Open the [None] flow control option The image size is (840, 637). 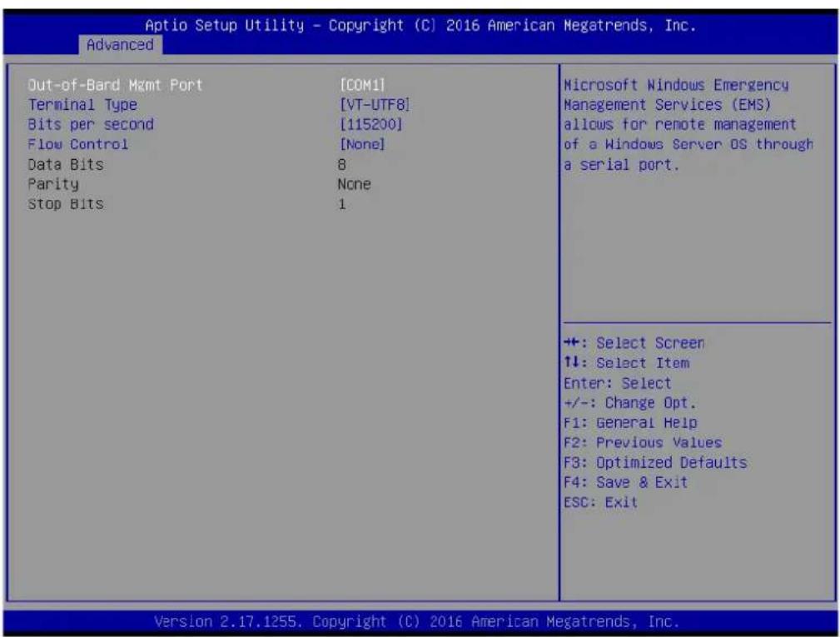(x=362, y=145)
